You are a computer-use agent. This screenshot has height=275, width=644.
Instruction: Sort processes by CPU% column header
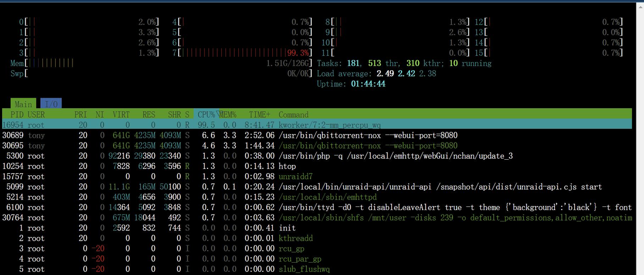click(x=207, y=114)
